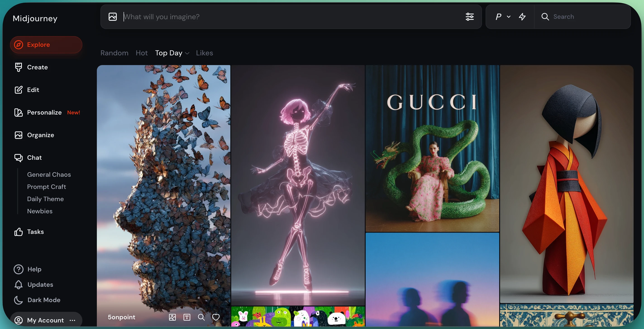Select the Top Day tab

point(169,53)
